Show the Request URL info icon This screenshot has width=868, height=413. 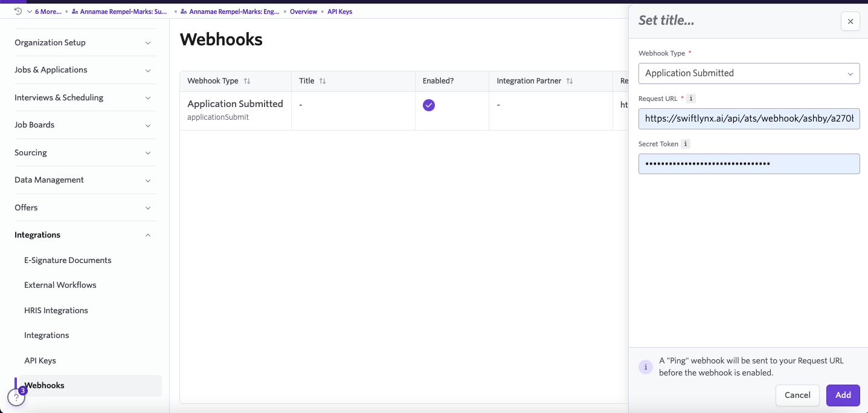pyautogui.click(x=691, y=99)
